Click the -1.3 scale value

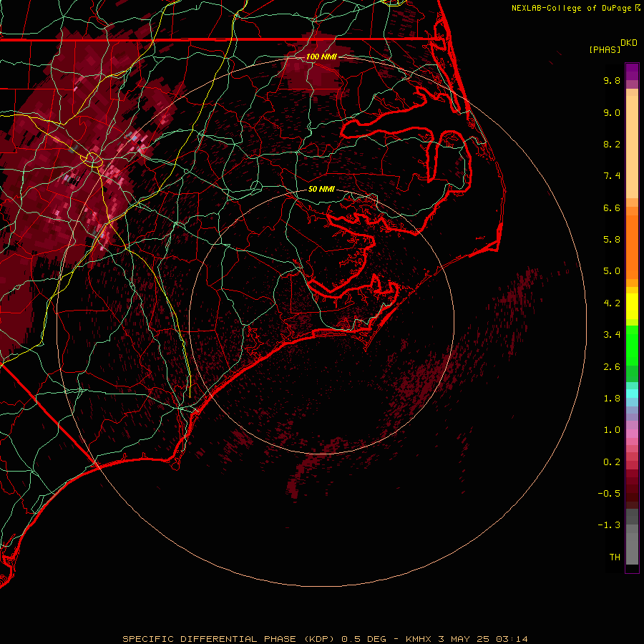[x=609, y=526]
